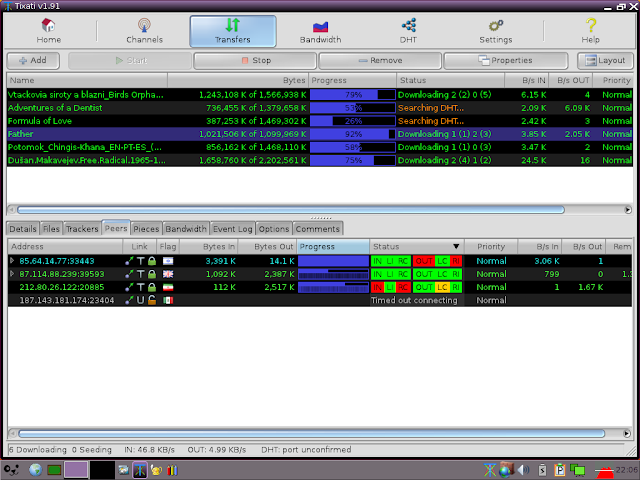Viewport: 640px width, 480px height.
Task: Select the Peers tab
Action: (x=116, y=228)
